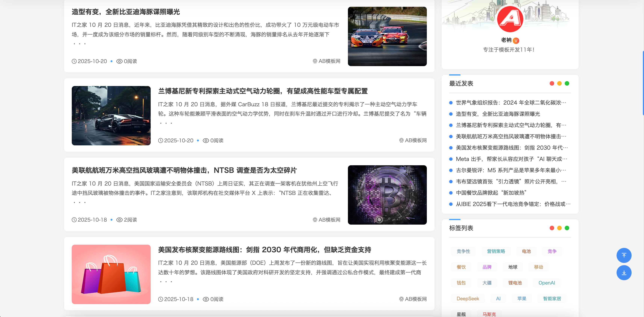Open recent post 韦布望远镜首张“引力透镜”
Image resolution: width=644 pixels, height=317 pixels.
coord(511,181)
